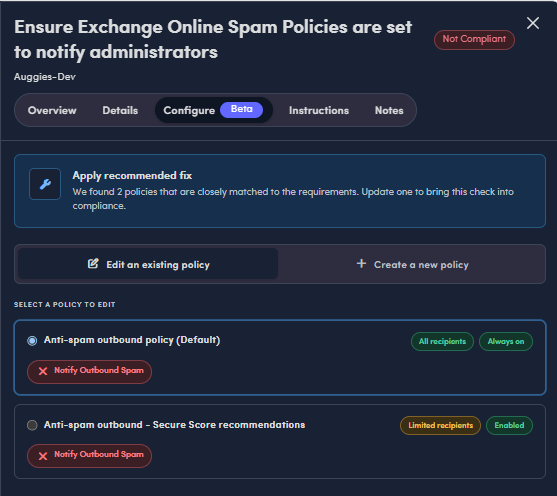557x496 pixels.
Task: Click the red X in default policy's Notify badge
Action: [x=43, y=371]
